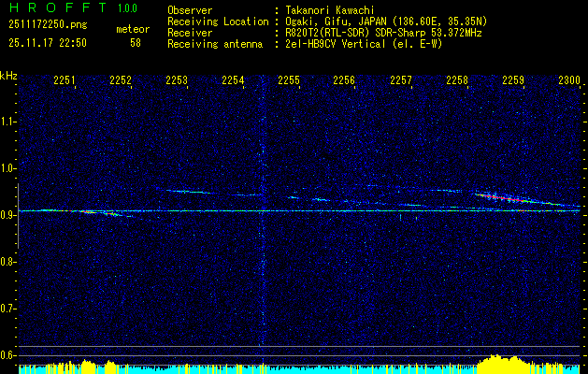Image resolution: width=588 pixels, height=374 pixels.
Task: Click the 2257 time marker
Action: tap(401, 79)
